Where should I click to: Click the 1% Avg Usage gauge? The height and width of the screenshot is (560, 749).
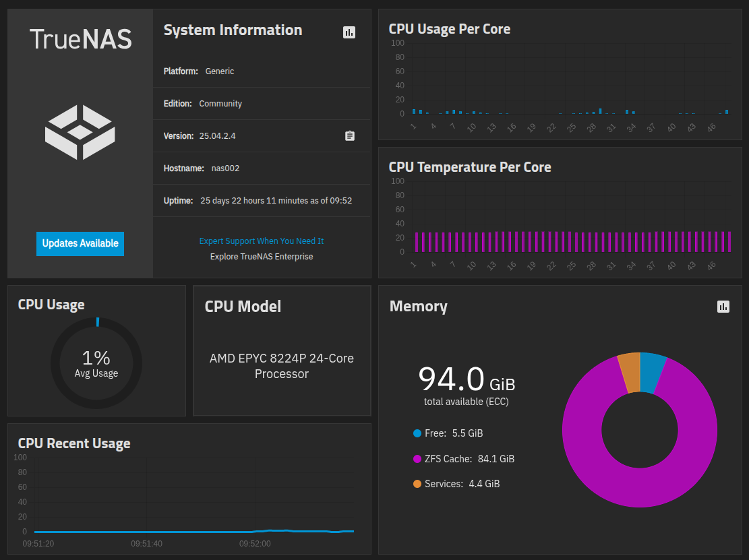pos(96,363)
